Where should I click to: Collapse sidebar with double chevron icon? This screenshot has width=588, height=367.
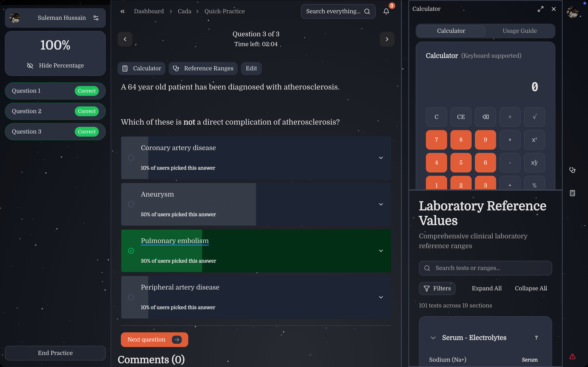point(122,11)
